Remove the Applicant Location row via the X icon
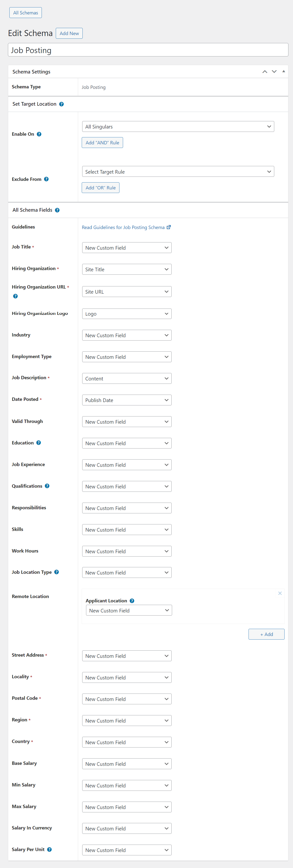The width and height of the screenshot is (293, 868). [x=280, y=593]
